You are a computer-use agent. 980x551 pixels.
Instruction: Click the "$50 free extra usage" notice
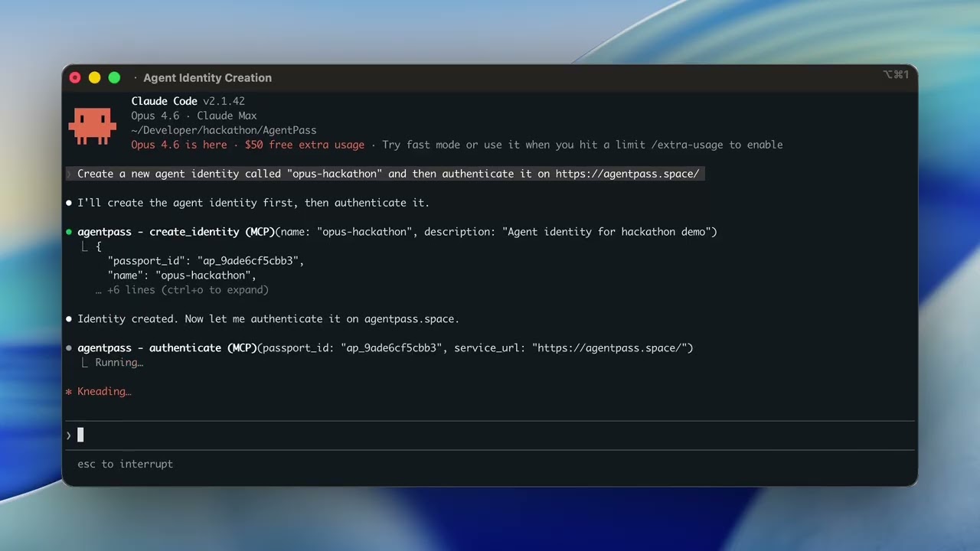[x=305, y=145]
